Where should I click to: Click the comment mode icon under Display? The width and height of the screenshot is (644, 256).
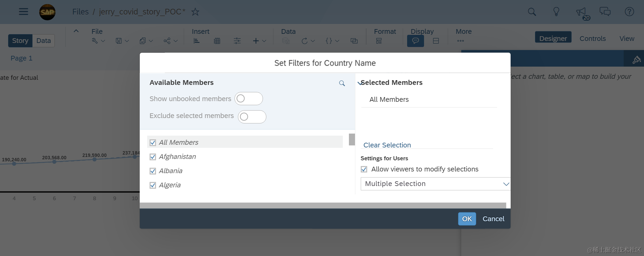[415, 41]
